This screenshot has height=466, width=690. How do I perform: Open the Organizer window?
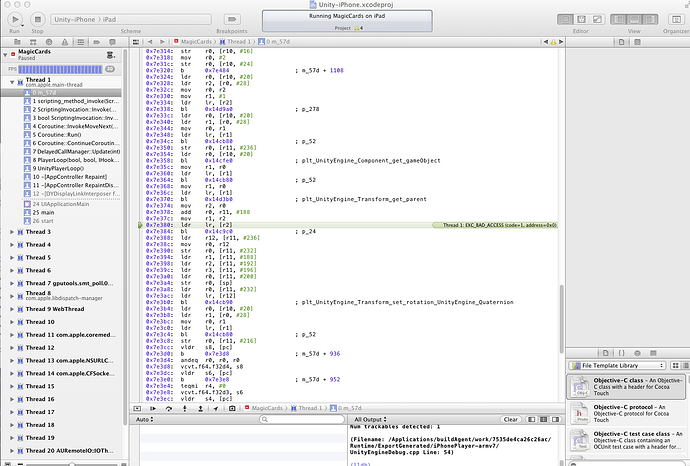pos(675,19)
